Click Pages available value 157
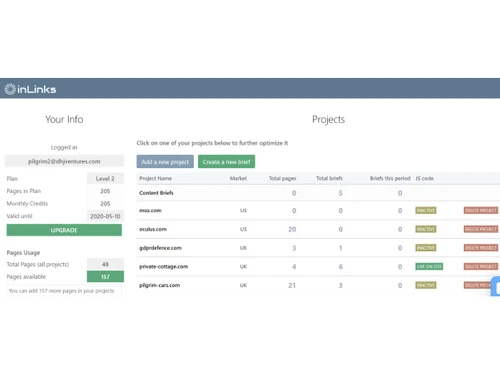This screenshot has height=375, width=500. pyautogui.click(x=105, y=277)
